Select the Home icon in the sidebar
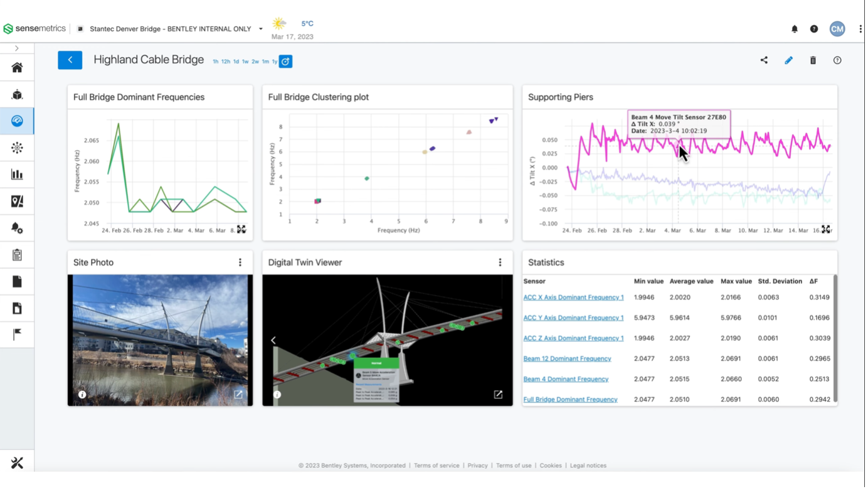 17,67
